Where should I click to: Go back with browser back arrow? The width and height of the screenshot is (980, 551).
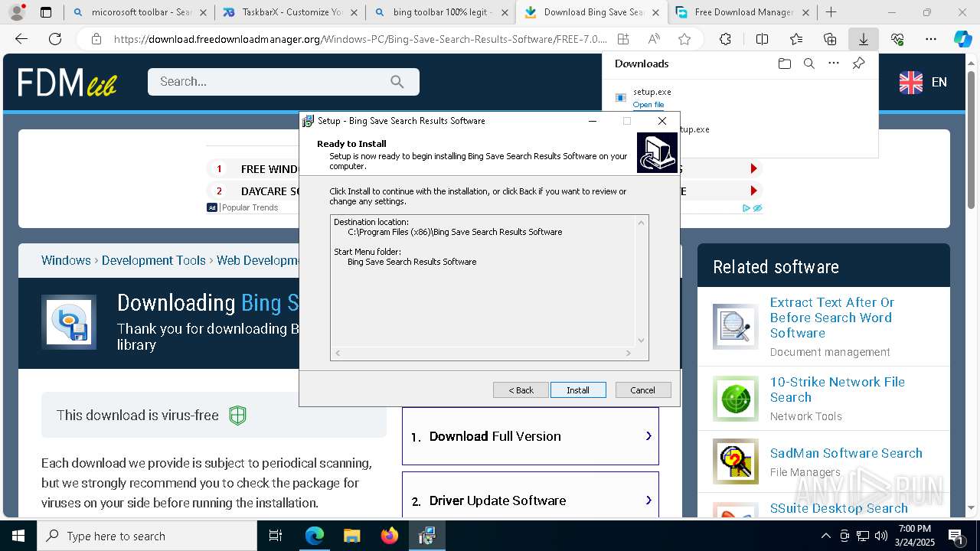(21, 39)
